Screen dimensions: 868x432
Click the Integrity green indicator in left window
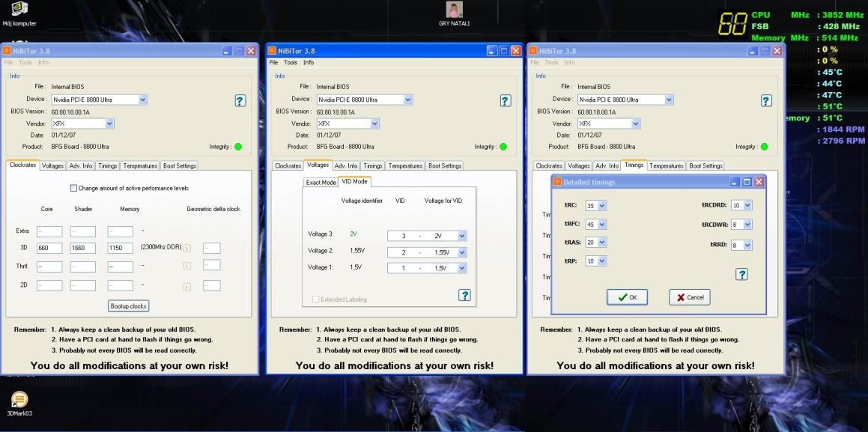click(237, 147)
